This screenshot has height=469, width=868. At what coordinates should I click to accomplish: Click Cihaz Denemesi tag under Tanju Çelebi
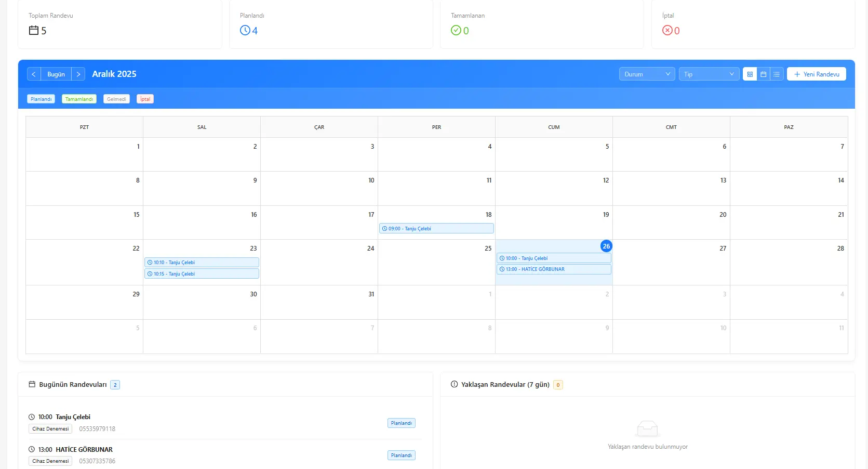point(50,429)
